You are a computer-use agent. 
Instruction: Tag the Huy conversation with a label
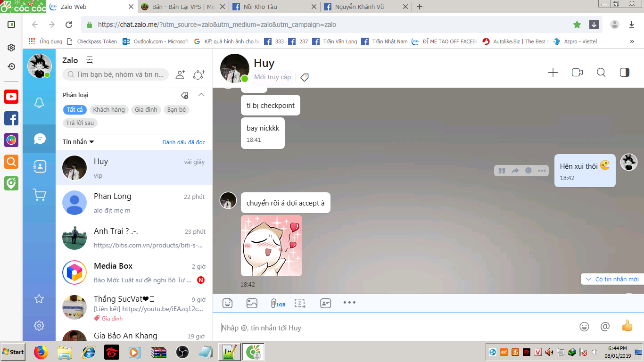[305, 77]
